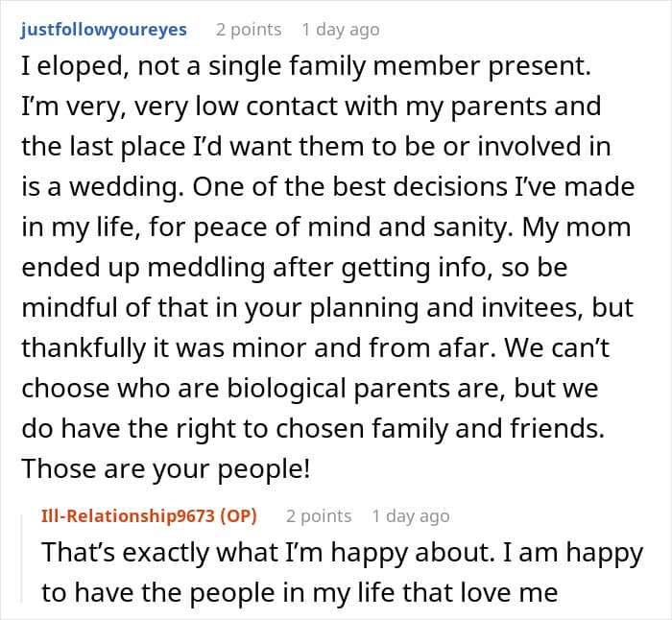This screenshot has height=620, width=672.
Task: Click the (OP) label beside the username
Action: (x=238, y=516)
